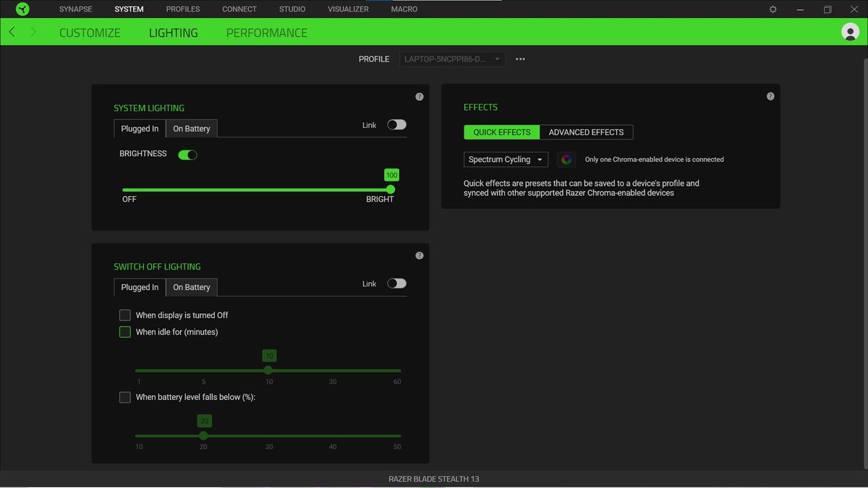Open the System tab
The image size is (868, 488).
tap(129, 9)
